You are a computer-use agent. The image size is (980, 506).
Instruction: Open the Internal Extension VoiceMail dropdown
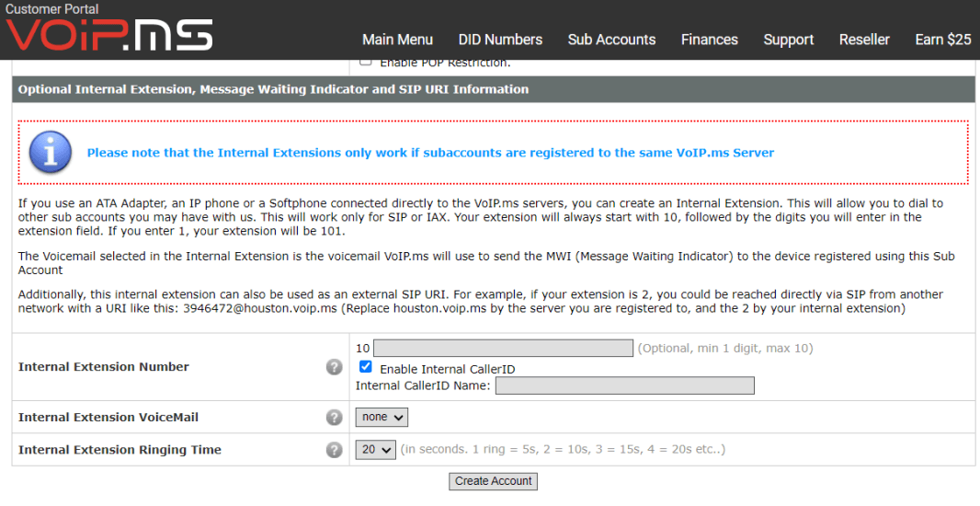pyautogui.click(x=382, y=417)
